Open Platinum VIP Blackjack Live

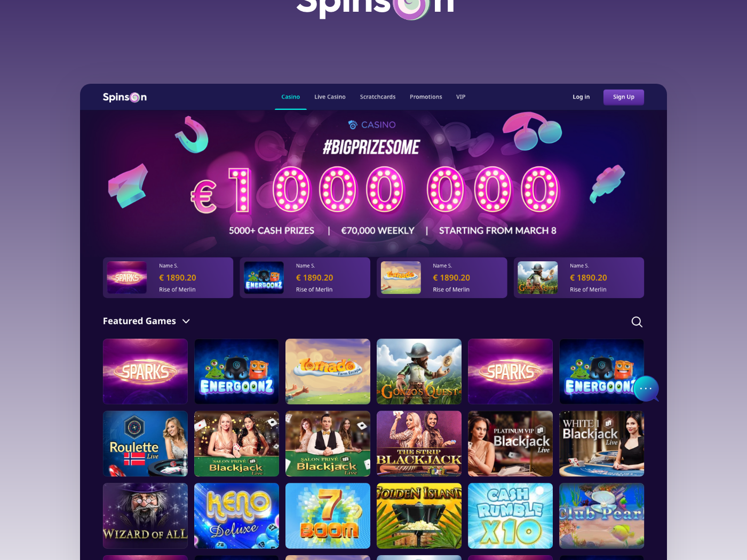pyautogui.click(x=510, y=444)
